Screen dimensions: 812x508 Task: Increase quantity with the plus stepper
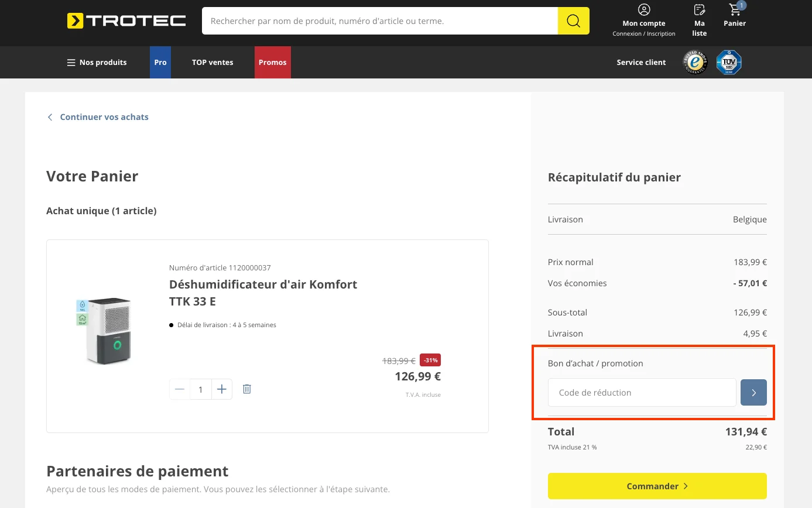coord(221,389)
